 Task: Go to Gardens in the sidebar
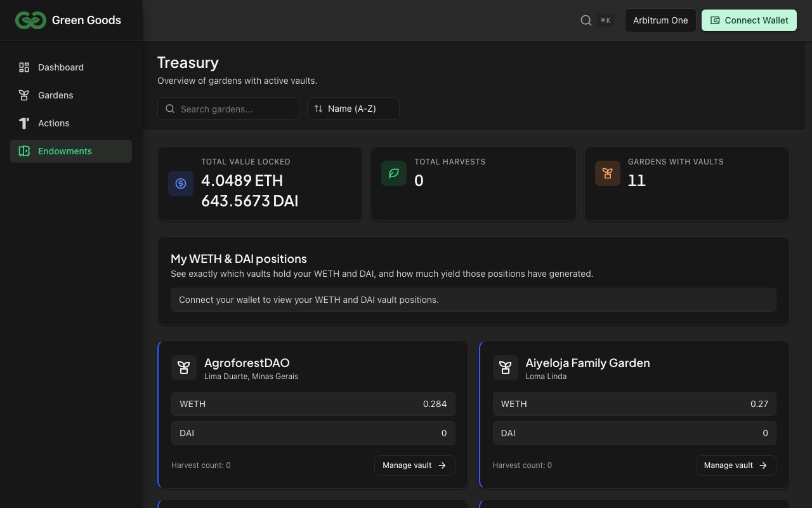click(56, 95)
